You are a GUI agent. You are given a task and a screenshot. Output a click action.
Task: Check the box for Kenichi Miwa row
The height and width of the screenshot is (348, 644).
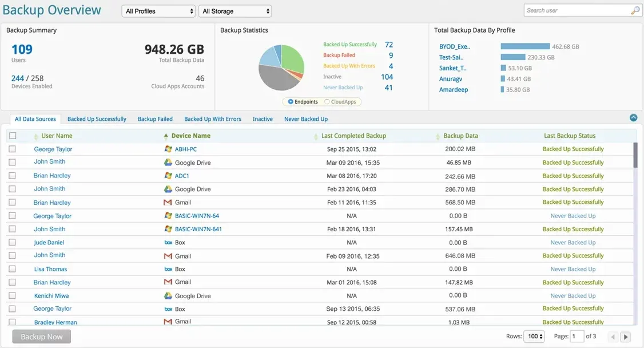tap(13, 295)
